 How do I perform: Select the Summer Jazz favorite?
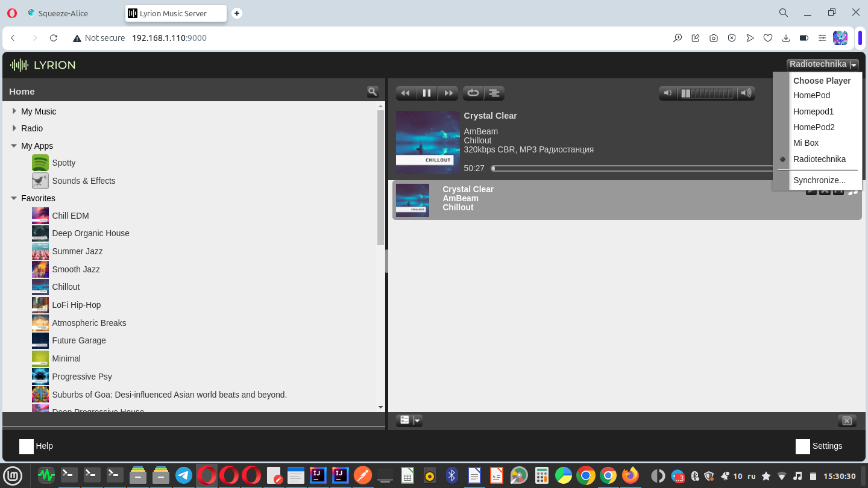(77, 251)
